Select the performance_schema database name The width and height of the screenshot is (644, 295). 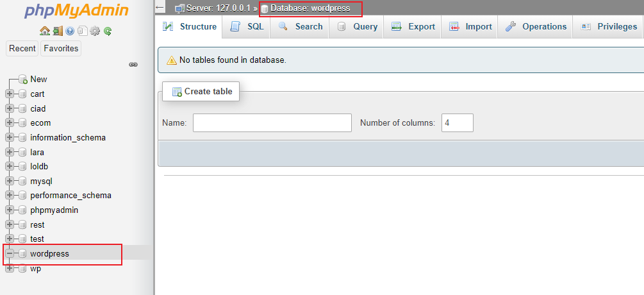point(70,195)
